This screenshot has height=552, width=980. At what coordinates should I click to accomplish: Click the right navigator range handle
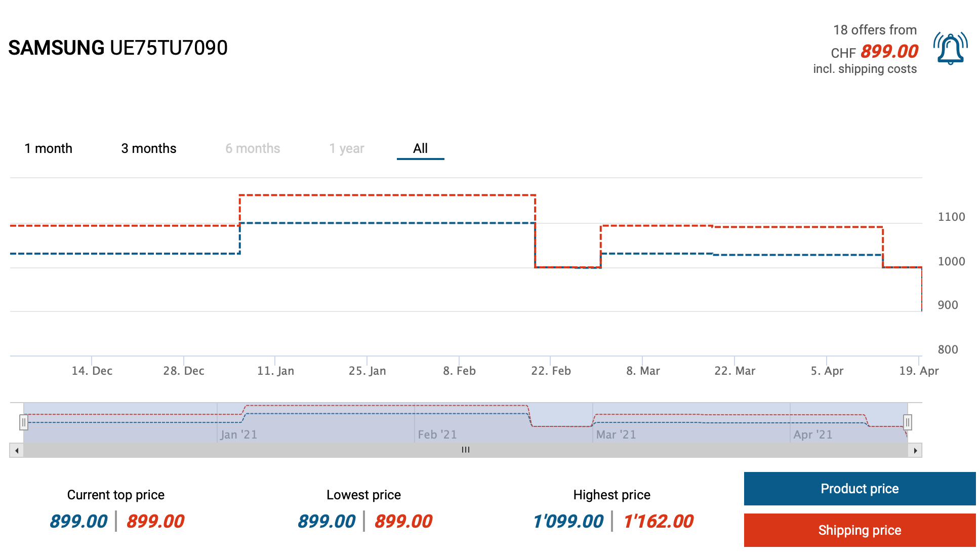[x=908, y=422]
